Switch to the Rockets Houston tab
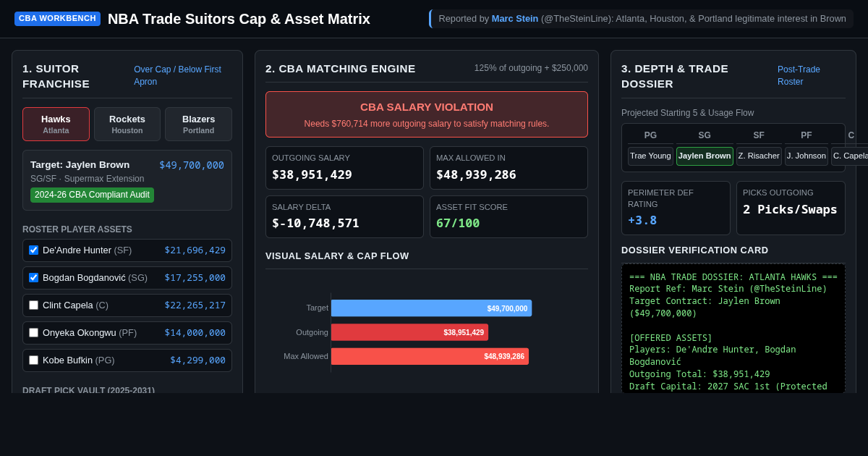Screen dimensions: 868x456 (x=127, y=124)
